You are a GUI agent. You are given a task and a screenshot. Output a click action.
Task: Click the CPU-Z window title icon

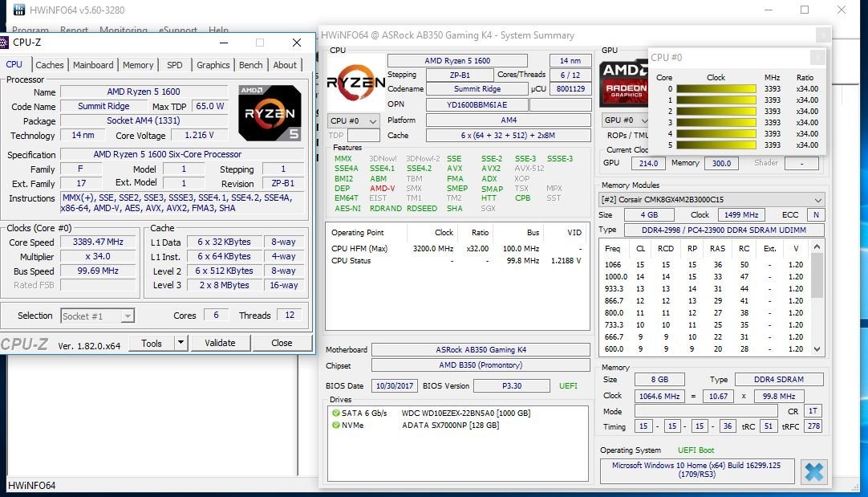click(4, 43)
